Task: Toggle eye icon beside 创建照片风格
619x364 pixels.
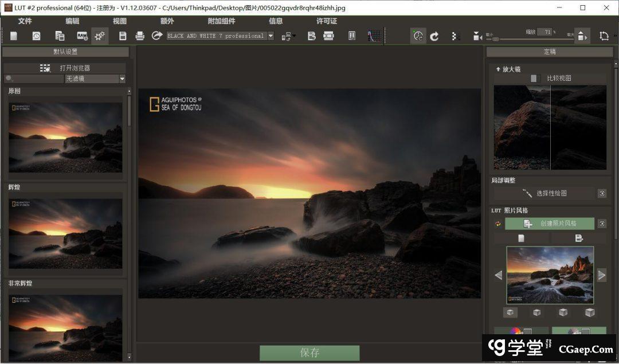Action: (x=602, y=224)
